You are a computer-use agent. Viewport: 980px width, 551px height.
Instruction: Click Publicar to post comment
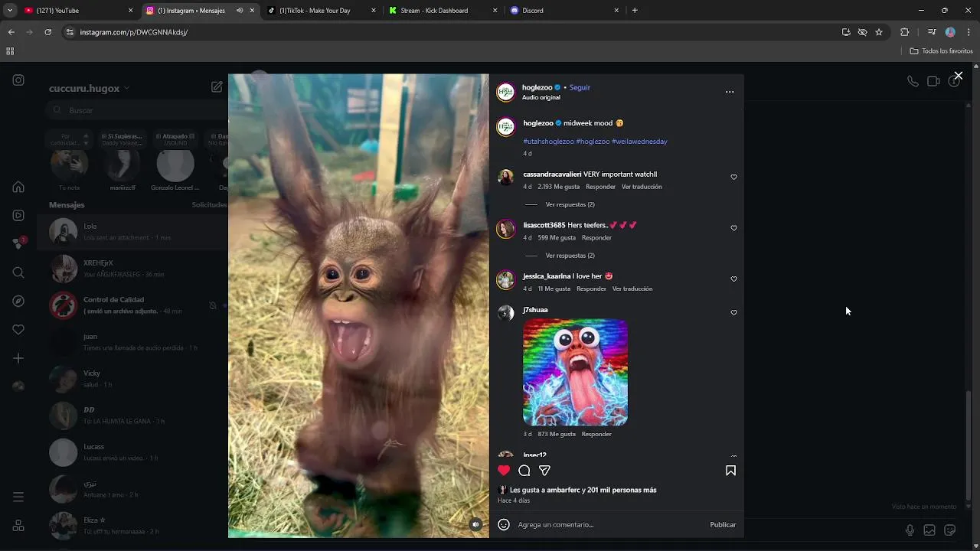point(723,524)
